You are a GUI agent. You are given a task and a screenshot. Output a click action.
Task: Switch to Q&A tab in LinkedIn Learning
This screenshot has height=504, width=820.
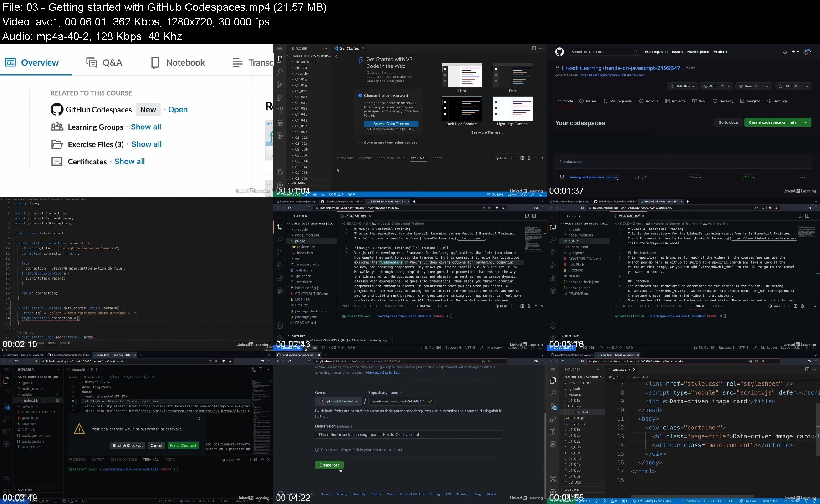pos(104,62)
